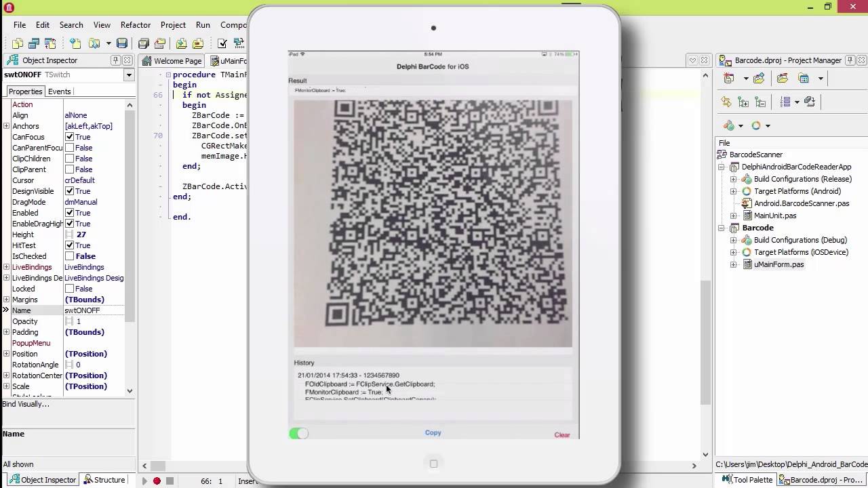
Task: Expand the Anchors property
Action: pyautogui.click(x=6, y=126)
